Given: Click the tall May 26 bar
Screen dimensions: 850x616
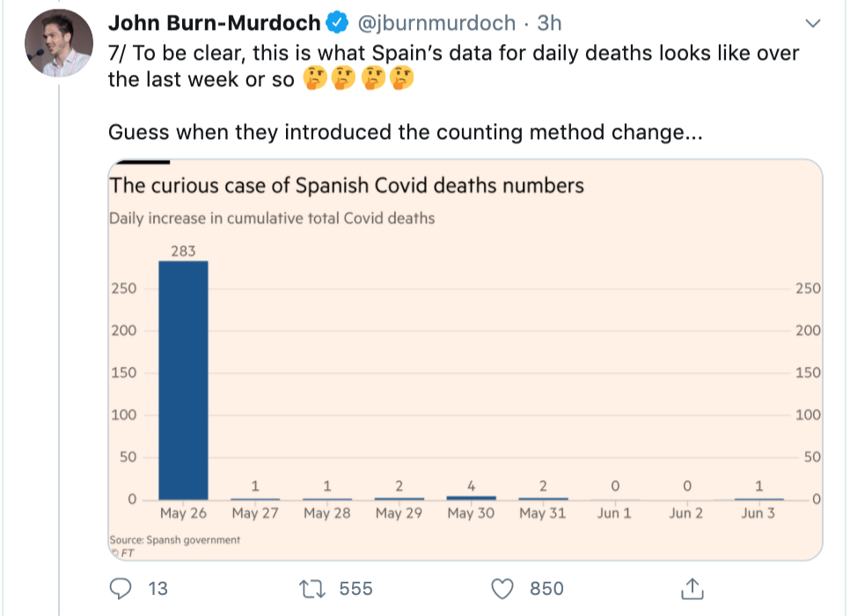Looking at the screenshot, I should point(183,380).
